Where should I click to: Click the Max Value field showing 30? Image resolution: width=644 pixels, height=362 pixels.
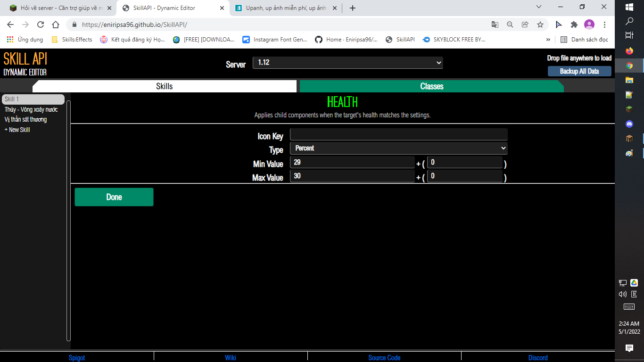[352, 176]
